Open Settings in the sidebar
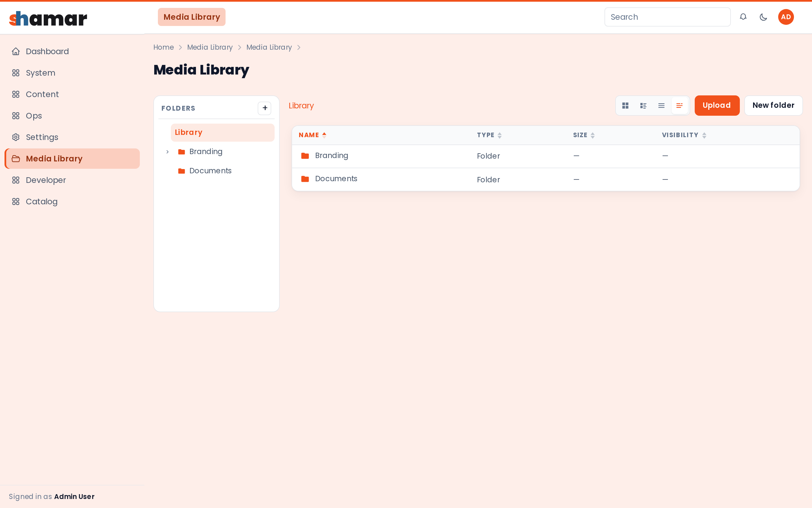This screenshot has width=812, height=508. pos(72,137)
